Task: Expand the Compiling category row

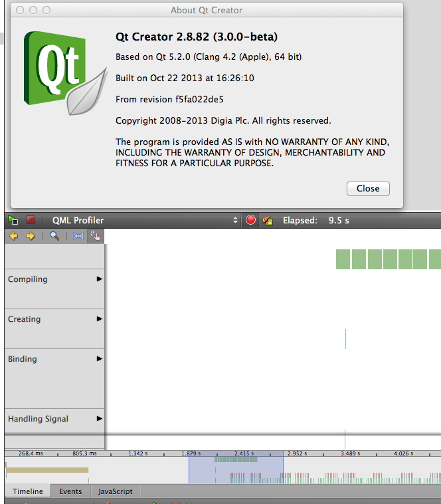Action: (100, 279)
